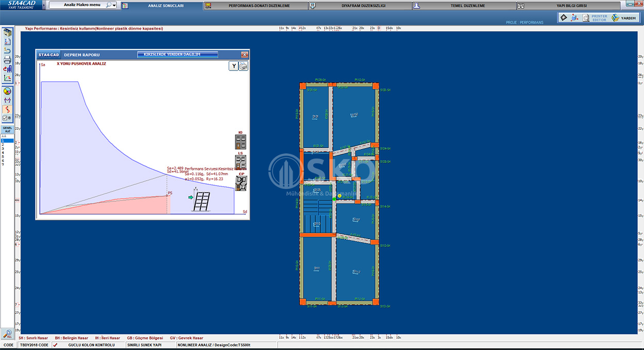This screenshot has width=644, height=350.
Task: Select the CP performance level building icon
Action: pyautogui.click(x=241, y=183)
